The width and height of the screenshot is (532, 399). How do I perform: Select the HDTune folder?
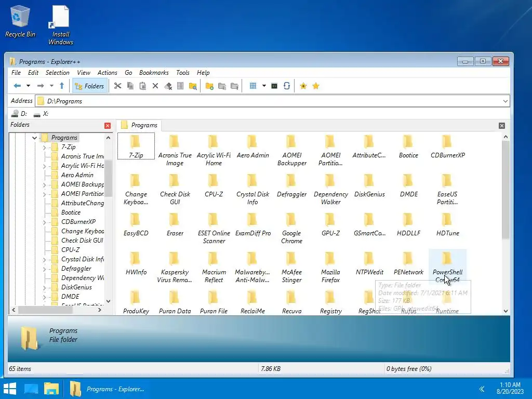447,224
